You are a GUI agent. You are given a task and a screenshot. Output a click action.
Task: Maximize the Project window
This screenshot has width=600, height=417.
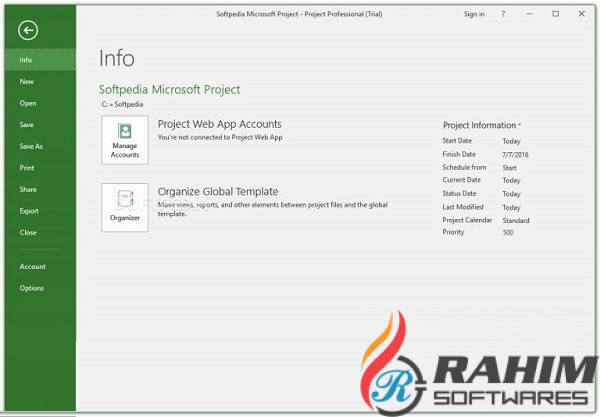pos(556,14)
